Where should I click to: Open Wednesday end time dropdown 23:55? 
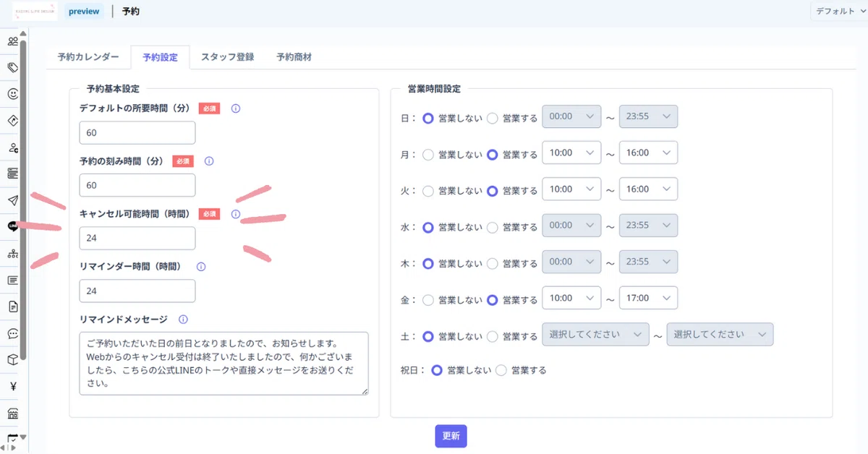(648, 225)
